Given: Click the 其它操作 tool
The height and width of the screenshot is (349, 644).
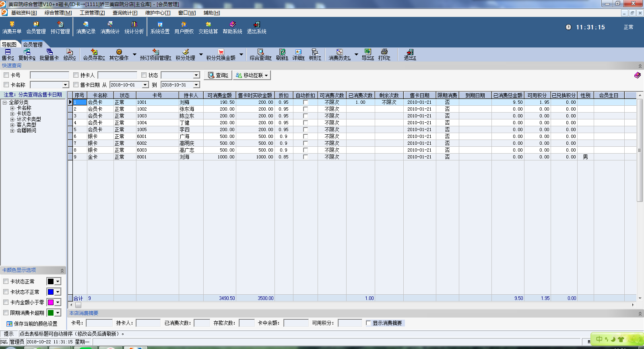Looking at the screenshot, I should tap(119, 55).
